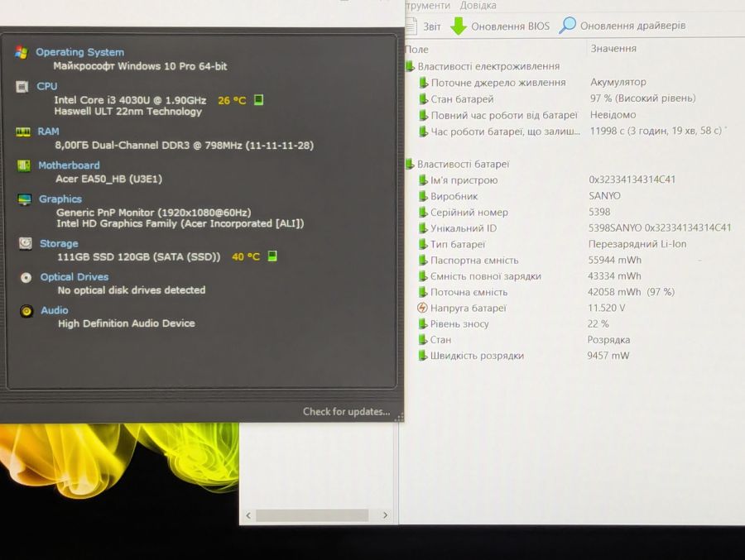Click the value 43334 mWh

tap(614, 276)
